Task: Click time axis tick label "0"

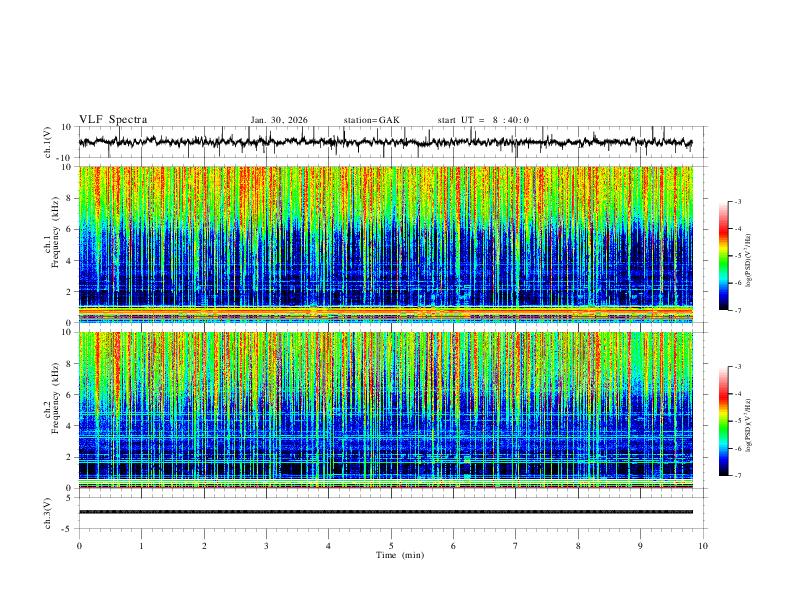Action: pyautogui.click(x=79, y=546)
